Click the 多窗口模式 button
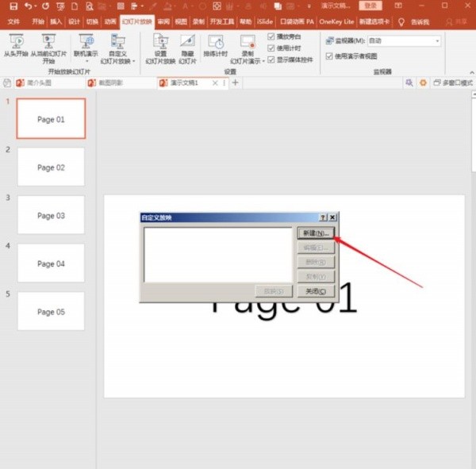The image size is (476, 469). pos(453,83)
